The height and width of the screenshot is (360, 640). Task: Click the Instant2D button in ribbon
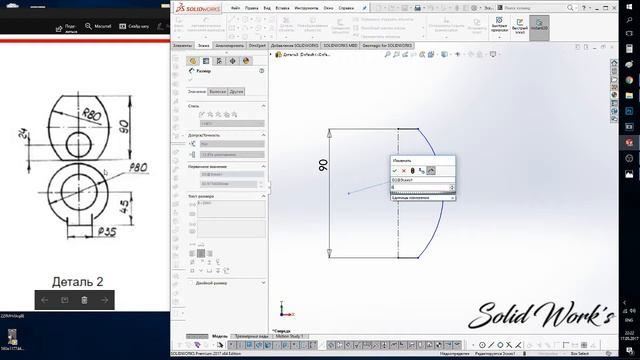tap(539, 27)
